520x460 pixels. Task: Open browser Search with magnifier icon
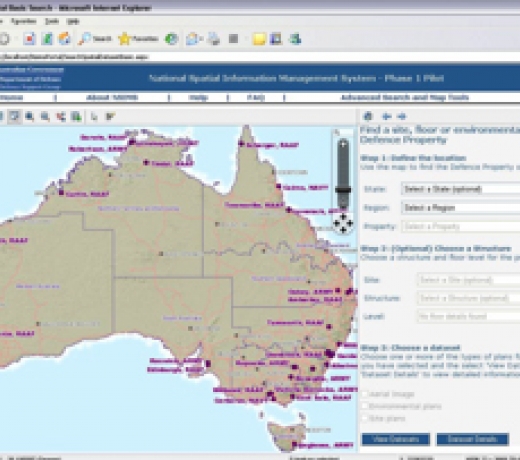(x=95, y=39)
